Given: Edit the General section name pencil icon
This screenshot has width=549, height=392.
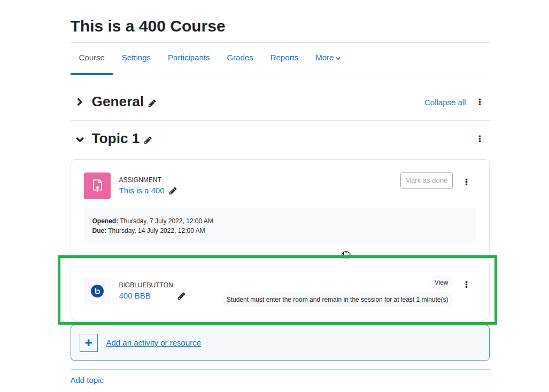Looking at the screenshot, I should pos(152,103).
